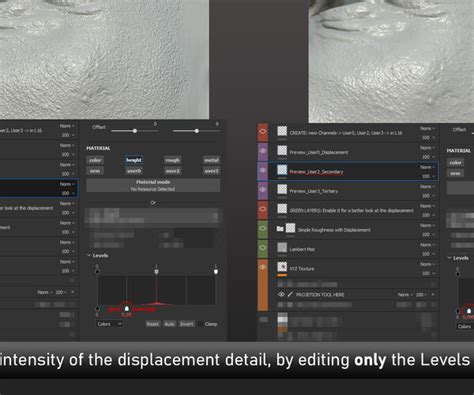Select the GREEN LAYERS note layer thumbnail
This screenshot has width=474, height=395.
click(282, 209)
